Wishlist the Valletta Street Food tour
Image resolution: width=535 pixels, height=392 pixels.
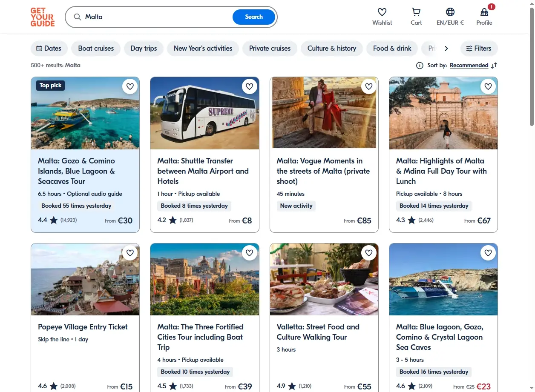pos(369,253)
